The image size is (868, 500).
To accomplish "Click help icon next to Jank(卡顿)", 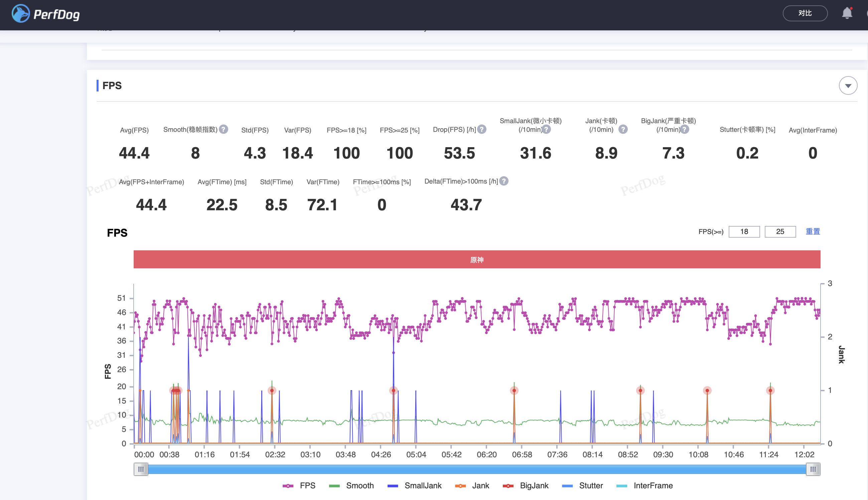I will pyautogui.click(x=623, y=129).
